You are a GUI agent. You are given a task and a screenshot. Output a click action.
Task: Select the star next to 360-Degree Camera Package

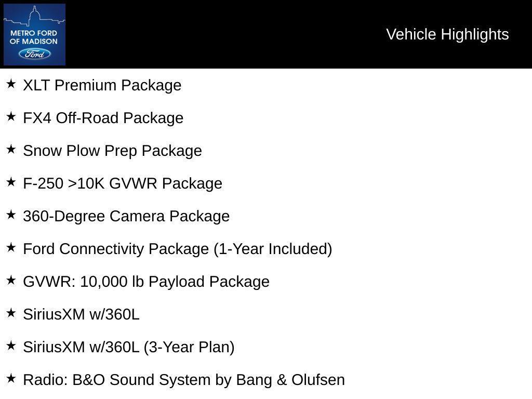pyautogui.click(x=11, y=215)
